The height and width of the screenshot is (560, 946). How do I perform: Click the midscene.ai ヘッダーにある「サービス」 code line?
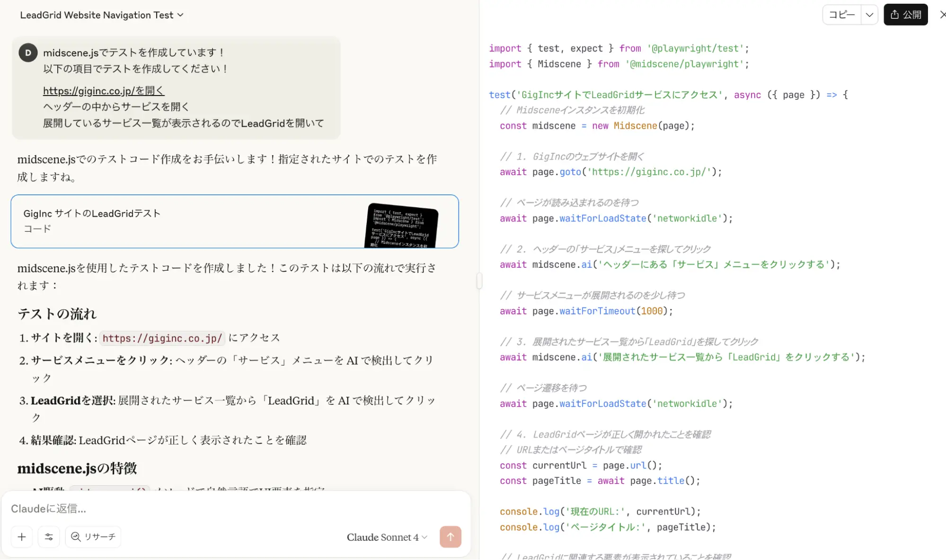[x=670, y=265]
